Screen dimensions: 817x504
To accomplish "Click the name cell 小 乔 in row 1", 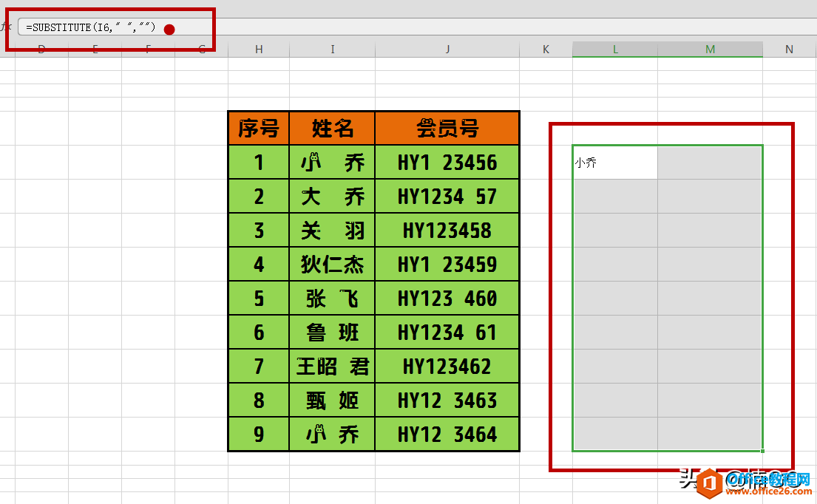I will (x=333, y=163).
